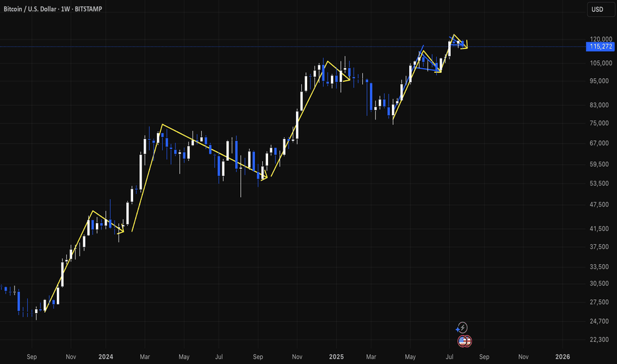Click the 120,000 price axis label
This screenshot has height=364, width=617.
(601, 39)
